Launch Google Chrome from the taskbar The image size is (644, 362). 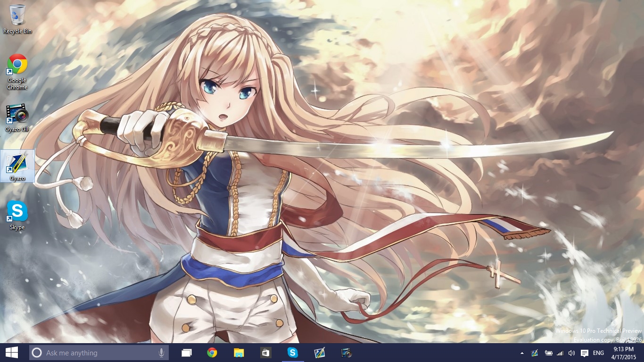tap(212, 353)
